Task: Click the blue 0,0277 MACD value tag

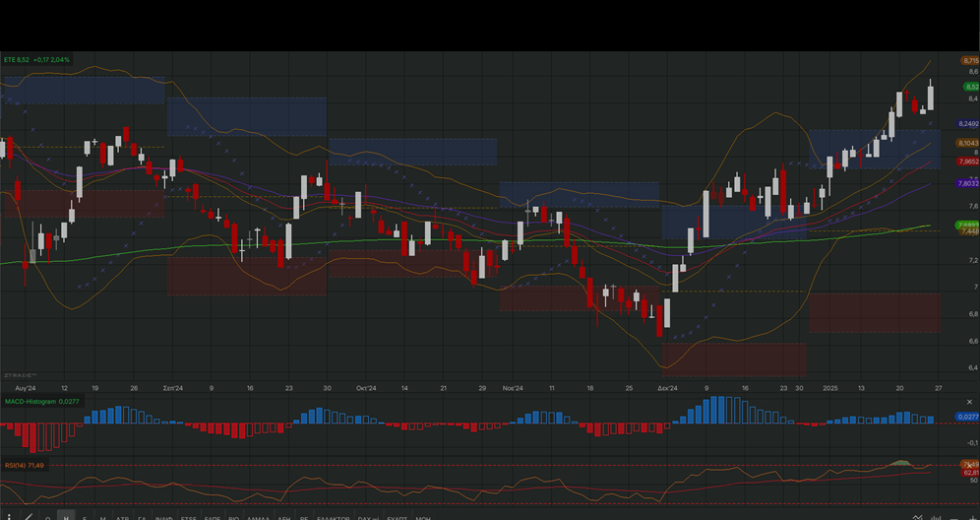Action: (968, 417)
